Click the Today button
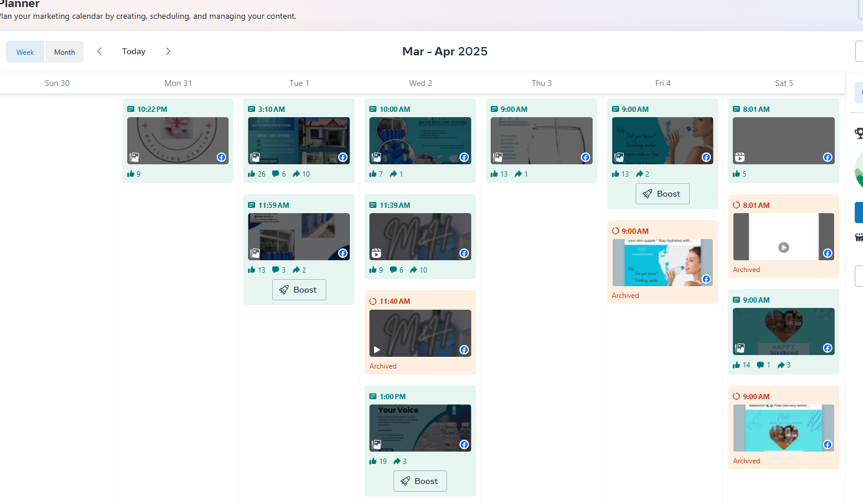Image resolution: width=863 pixels, height=504 pixels. click(134, 51)
